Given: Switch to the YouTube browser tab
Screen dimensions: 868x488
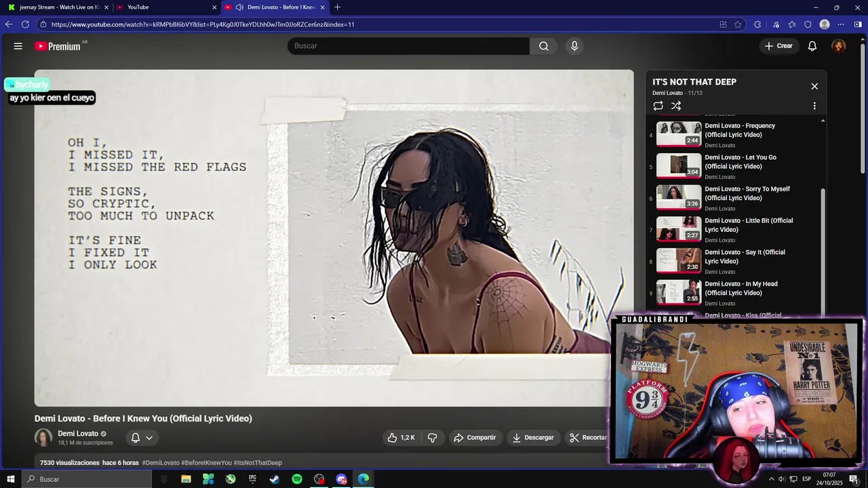Looking at the screenshot, I should point(166,7).
